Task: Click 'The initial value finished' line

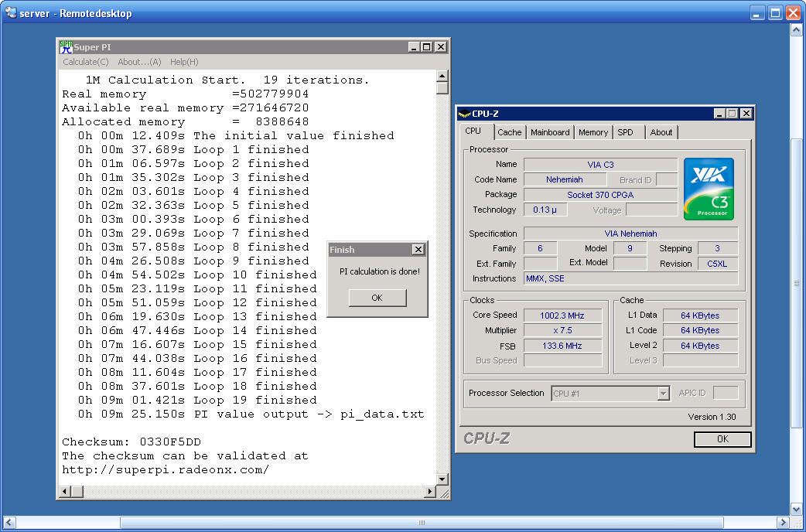Action: click(236, 135)
